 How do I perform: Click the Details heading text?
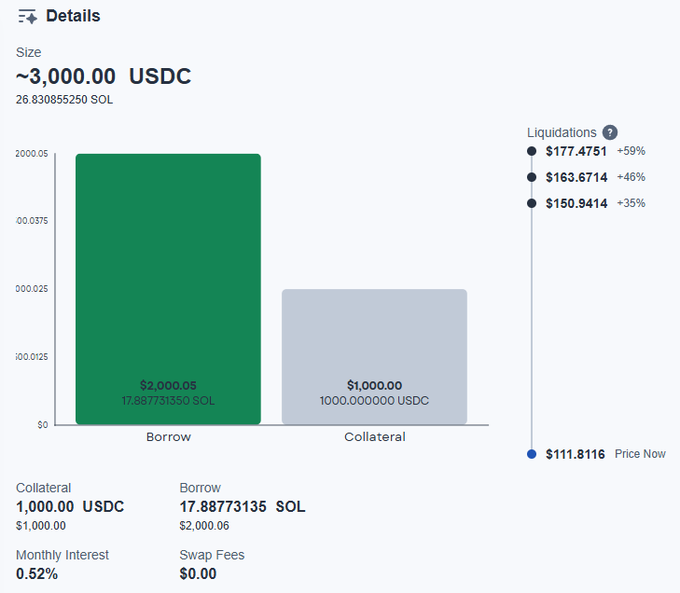pos(73,16)
